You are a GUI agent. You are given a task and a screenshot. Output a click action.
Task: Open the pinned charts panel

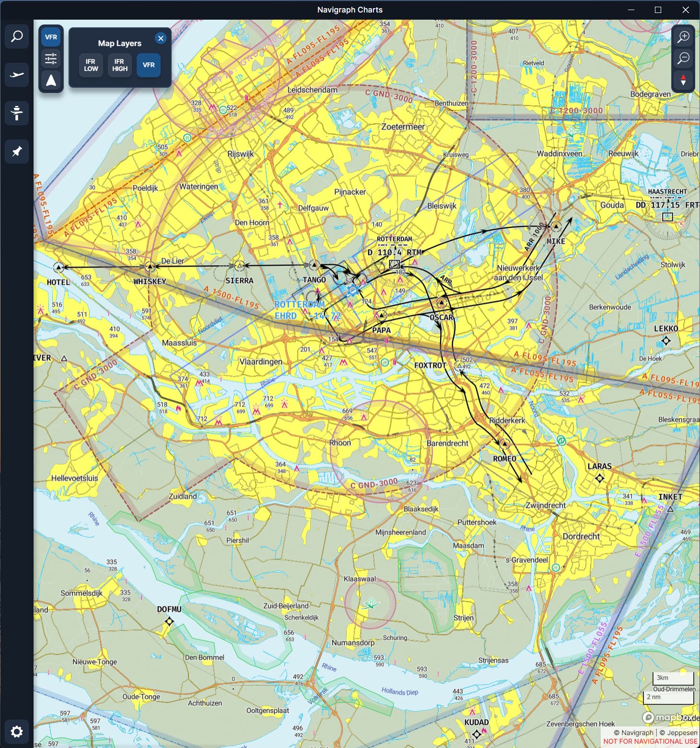click(x=17, y=152)
